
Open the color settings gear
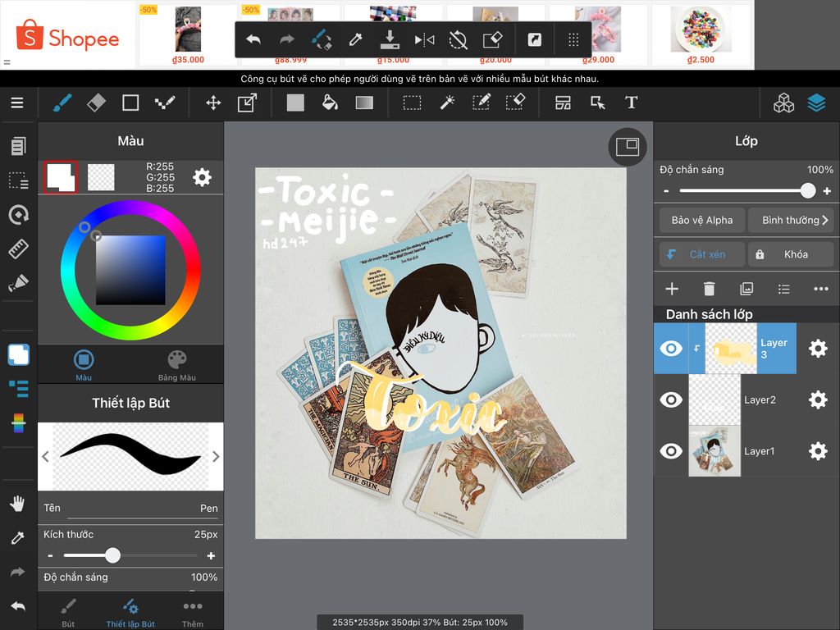202,177
